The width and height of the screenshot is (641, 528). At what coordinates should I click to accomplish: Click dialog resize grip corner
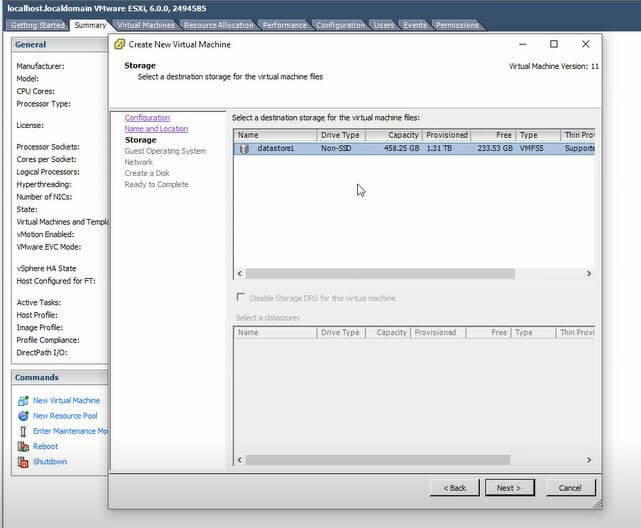click(x=598, y=505)
